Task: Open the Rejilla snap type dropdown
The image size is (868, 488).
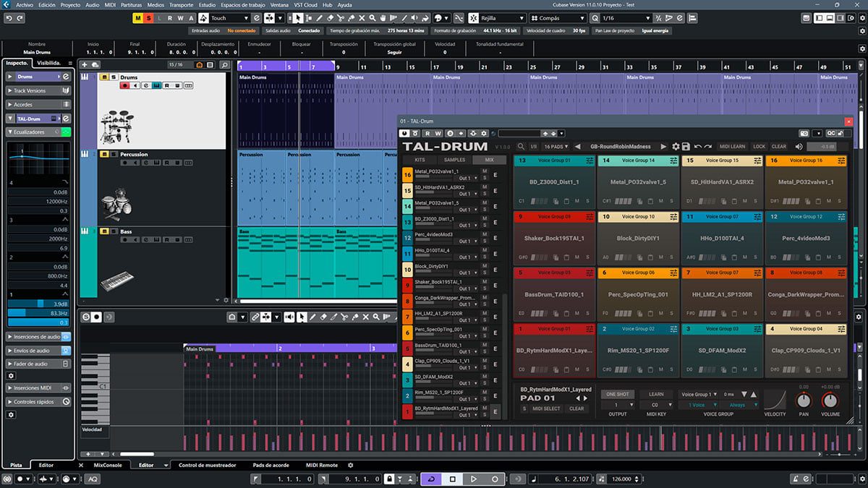Action: tap(503, 17)
